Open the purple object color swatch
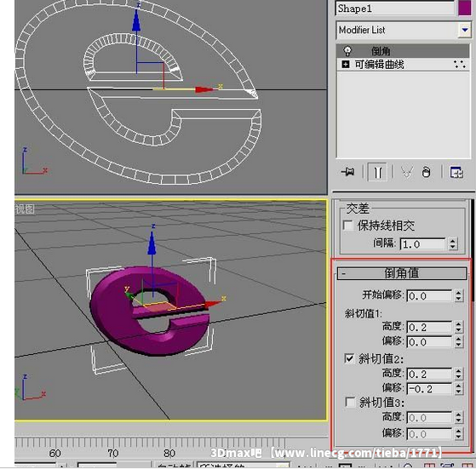 464,8
